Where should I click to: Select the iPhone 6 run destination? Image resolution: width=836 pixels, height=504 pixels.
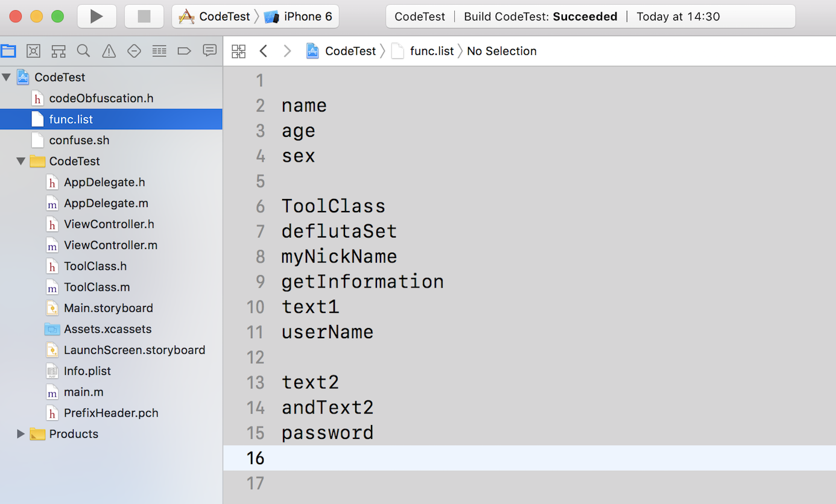click(300, 16)
